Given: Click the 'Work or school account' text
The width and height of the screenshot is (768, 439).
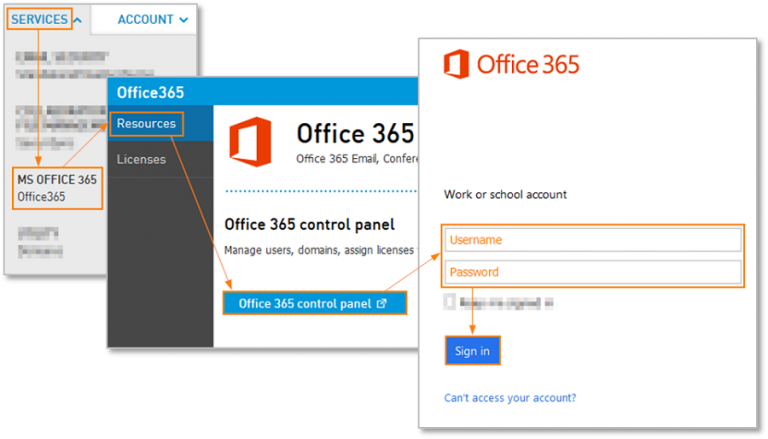Looking at the screenshot, I should click(505, 195).
